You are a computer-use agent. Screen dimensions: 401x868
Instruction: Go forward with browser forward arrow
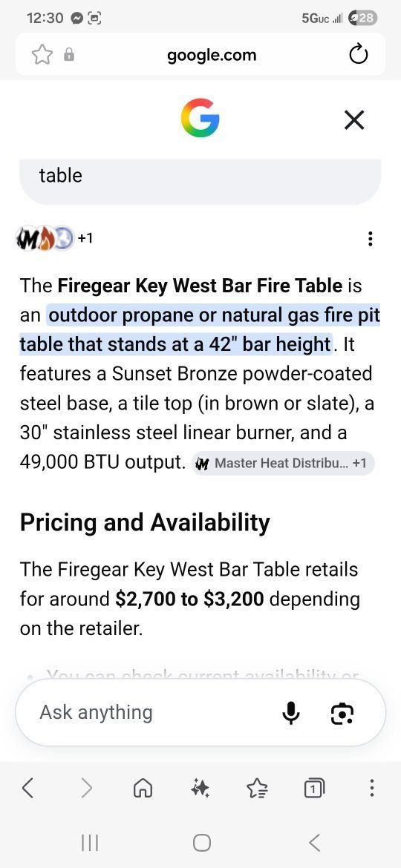click(x=86, y=787)
